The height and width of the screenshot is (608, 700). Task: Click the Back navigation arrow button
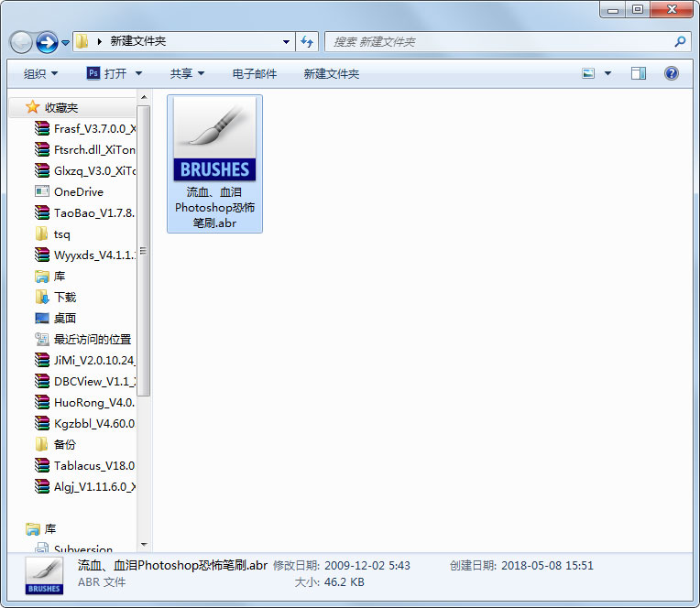[x=20, y=42]
